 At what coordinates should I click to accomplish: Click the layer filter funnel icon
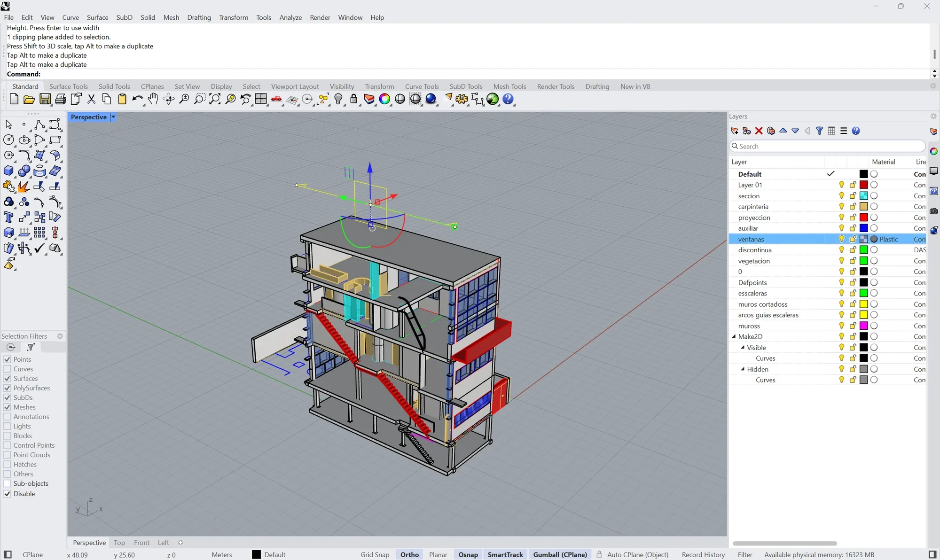point(819,131)
